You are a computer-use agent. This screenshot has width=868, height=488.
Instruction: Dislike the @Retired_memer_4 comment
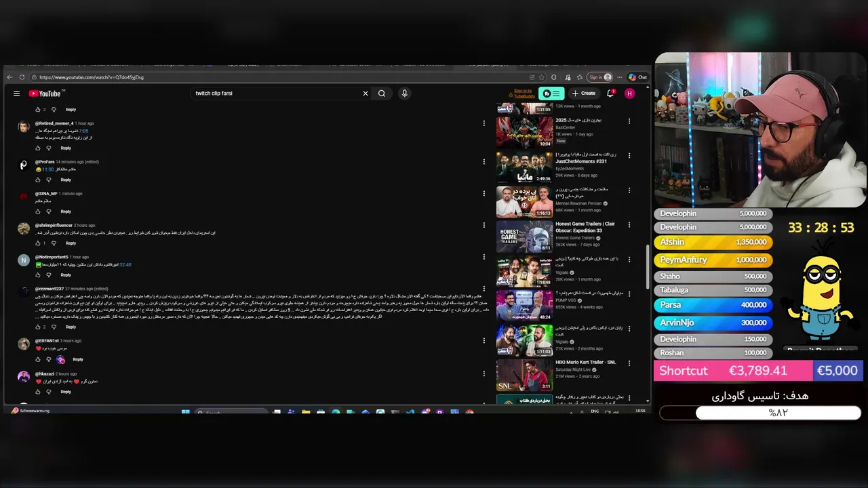pyautogui.click(x=49, y=148)
